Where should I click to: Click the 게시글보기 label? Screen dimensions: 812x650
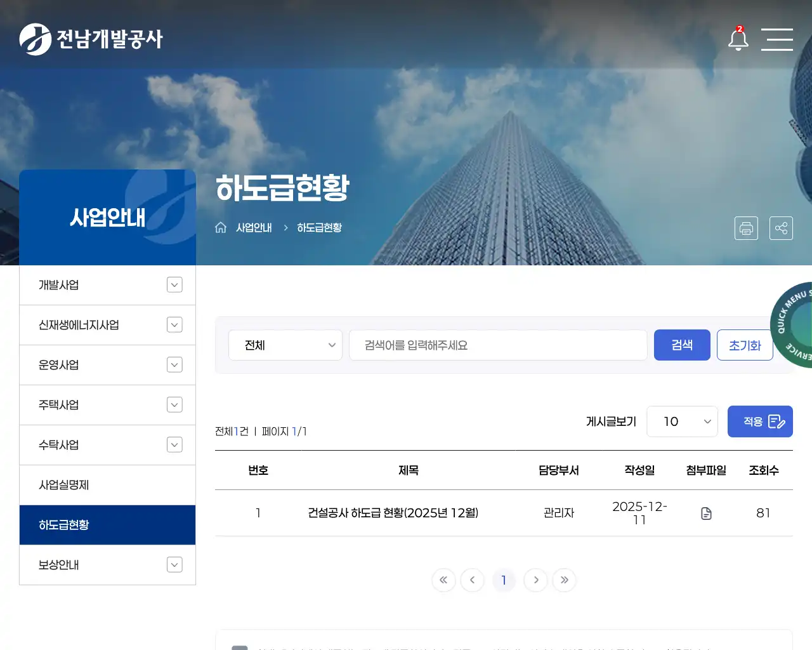pyautogui.click(x=611, y=421)
